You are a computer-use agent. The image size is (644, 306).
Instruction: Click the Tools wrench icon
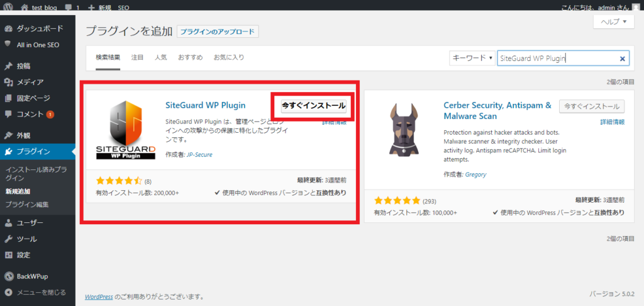(8, 239)
